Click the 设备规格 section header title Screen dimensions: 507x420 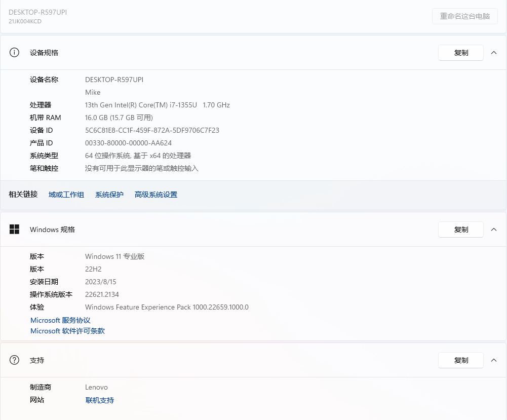pos(44,53)
